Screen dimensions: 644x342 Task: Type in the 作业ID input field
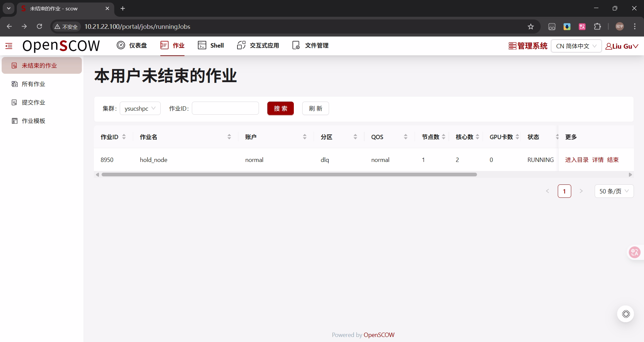click(225, 108)
